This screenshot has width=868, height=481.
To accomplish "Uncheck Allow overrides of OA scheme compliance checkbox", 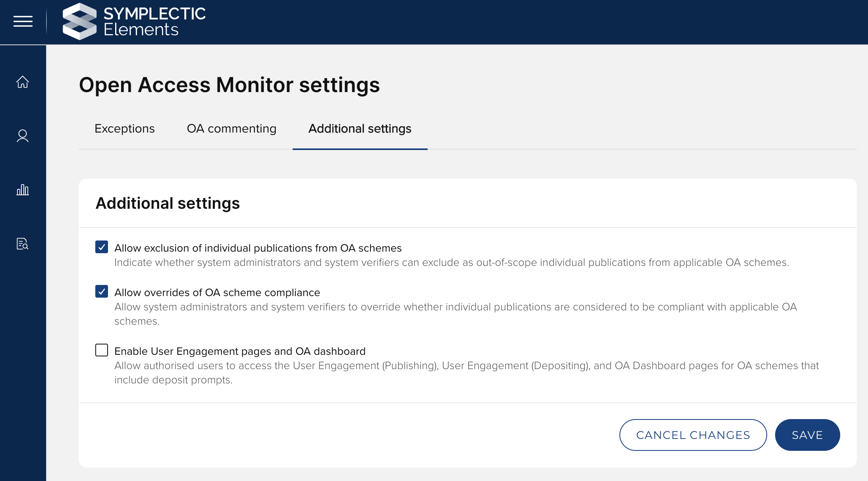I will click(x=102, y=291).
